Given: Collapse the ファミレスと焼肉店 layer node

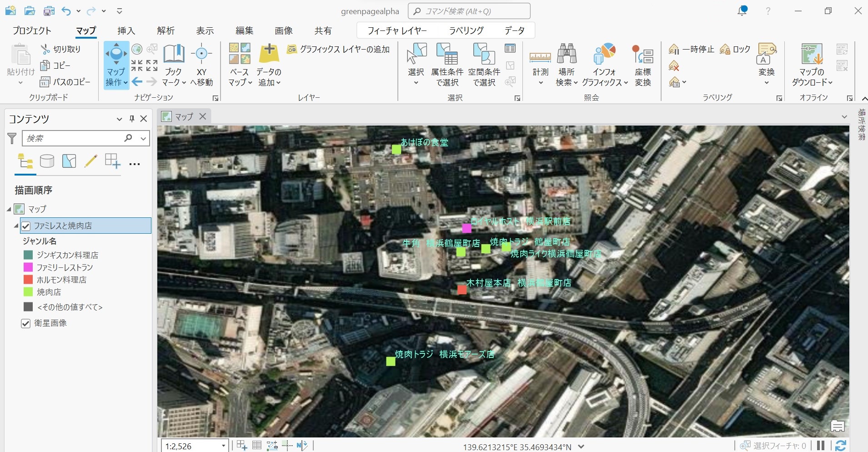Looking at the screenshot, I should pos(16,226).
